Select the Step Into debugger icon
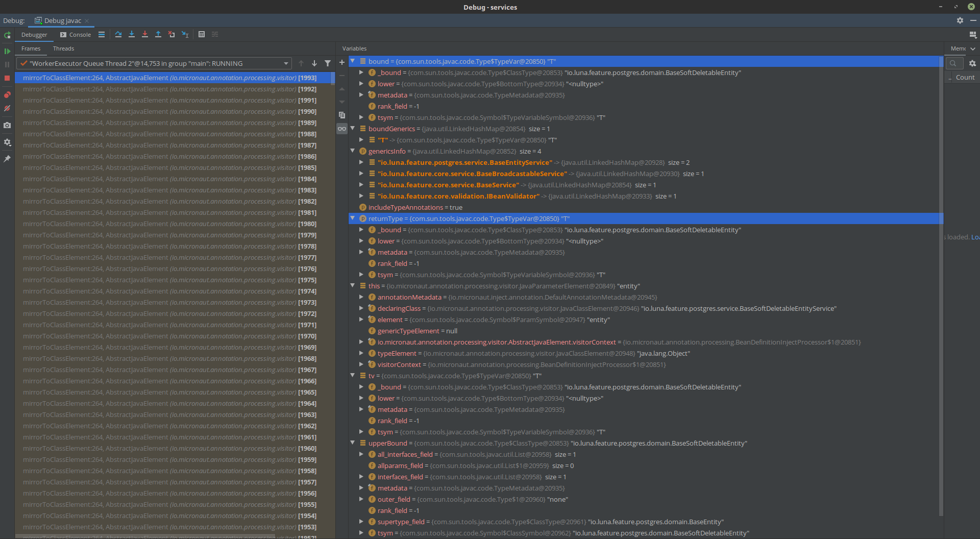980x539 pixels. pyautogui.click(x=132, y=34)
